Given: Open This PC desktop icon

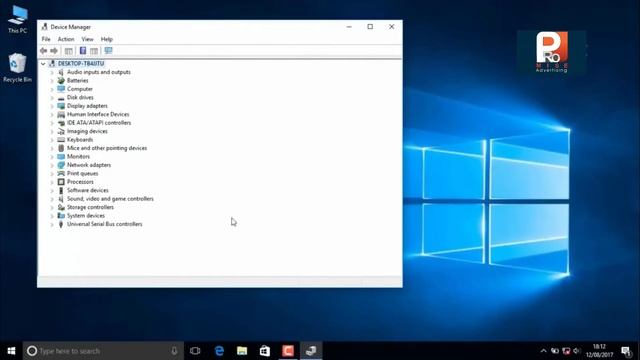Looking at the screenshot, I should (18, 19).
